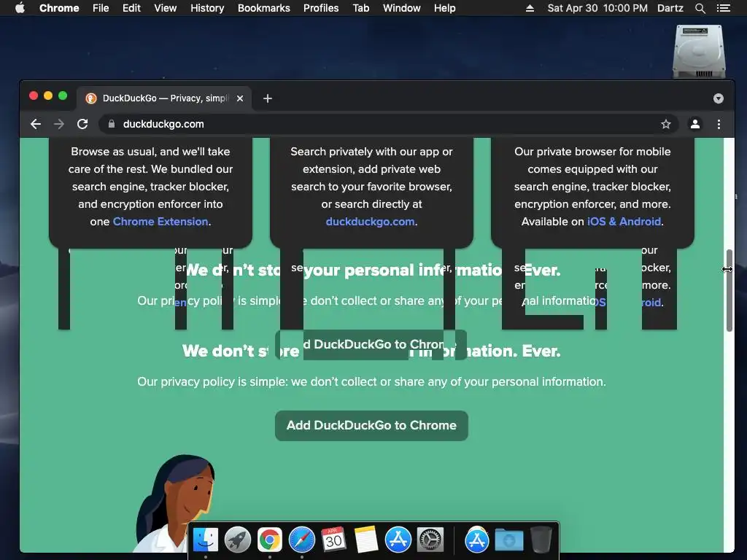Open the Trash in Dock
Screen dimensions: 747x560
541,540
